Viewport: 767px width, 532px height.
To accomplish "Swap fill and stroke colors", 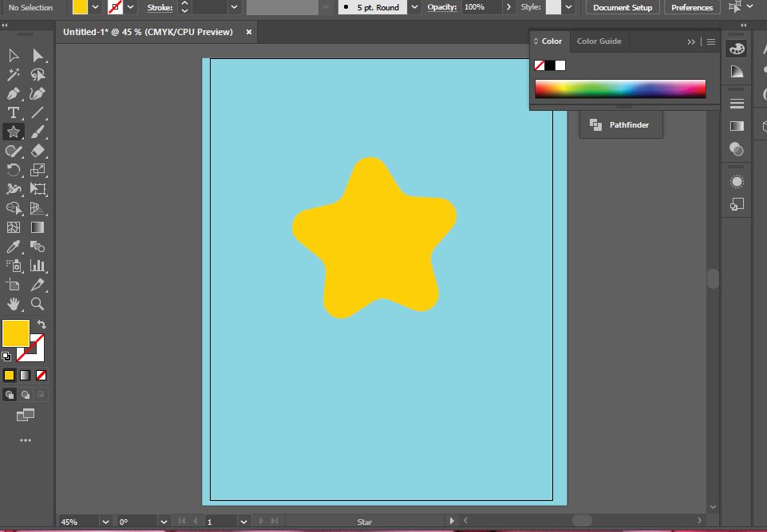I will [x=42, y=324].
